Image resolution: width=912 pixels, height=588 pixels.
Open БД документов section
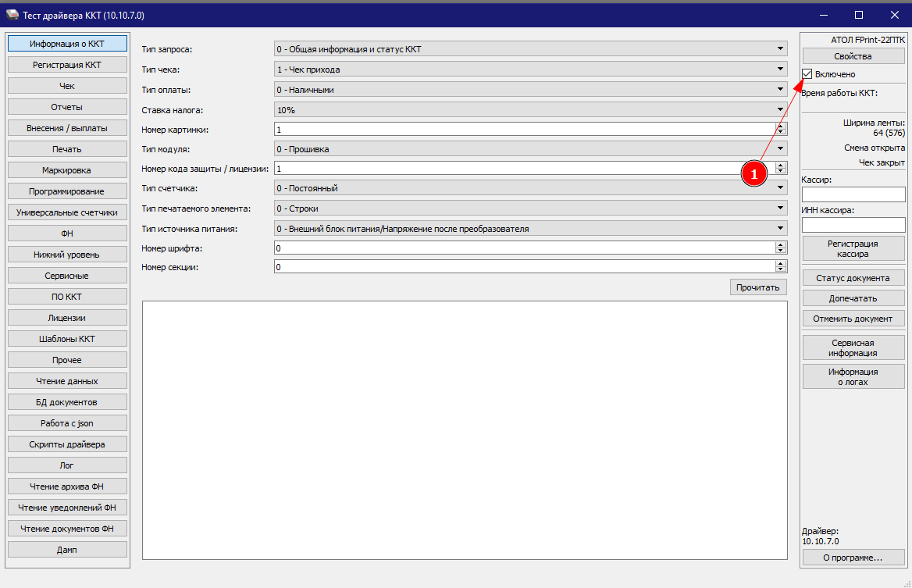[x=67, y=402]
